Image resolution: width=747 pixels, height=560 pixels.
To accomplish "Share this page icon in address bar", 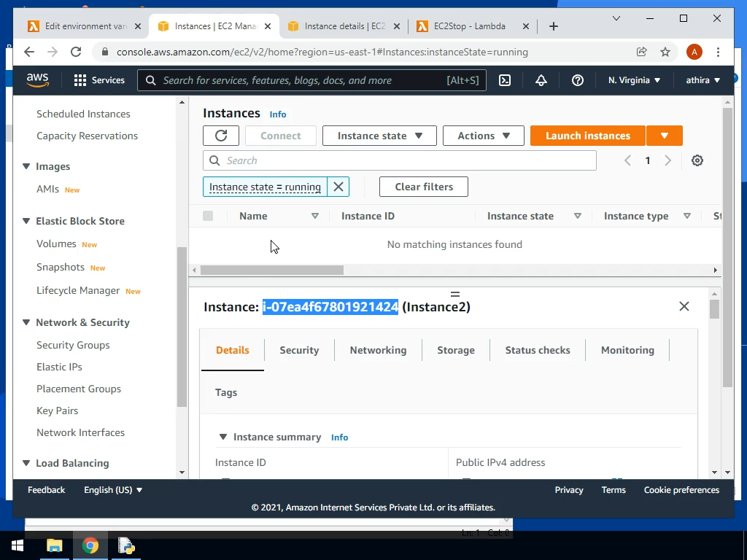I will pos(642,52).
